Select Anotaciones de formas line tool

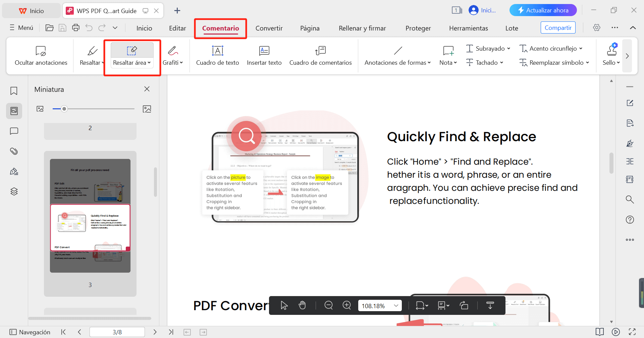[398, 56]
